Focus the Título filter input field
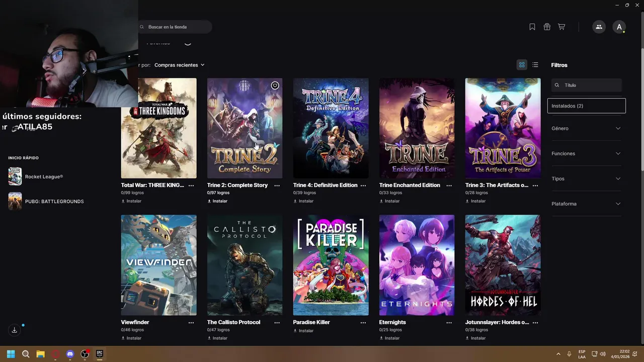Viewport: 644px width, 362px height. tap(587, 85)
